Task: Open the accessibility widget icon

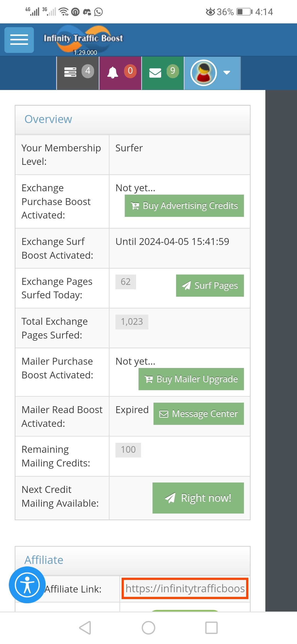Action: pos(27,585)
